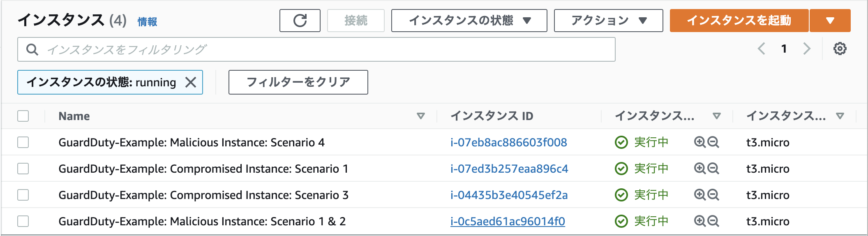
Task: Remove the running state filter tag
Action: coord(191,82)
